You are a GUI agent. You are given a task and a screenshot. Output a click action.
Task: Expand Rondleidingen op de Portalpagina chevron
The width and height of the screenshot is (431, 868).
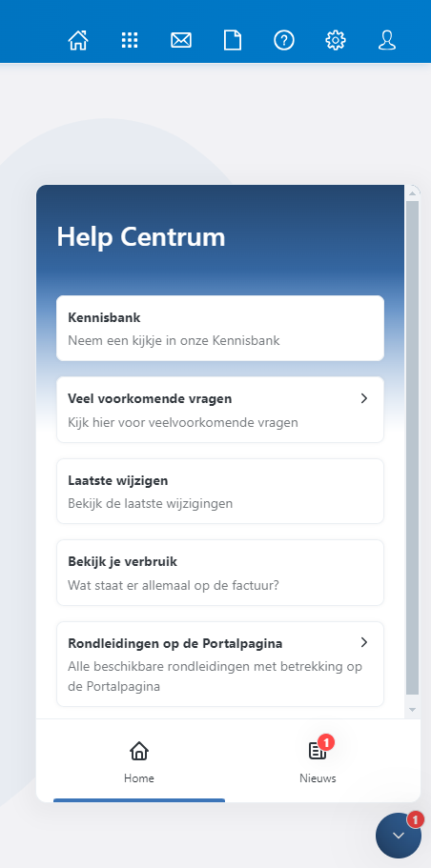[x=364, y=642]
